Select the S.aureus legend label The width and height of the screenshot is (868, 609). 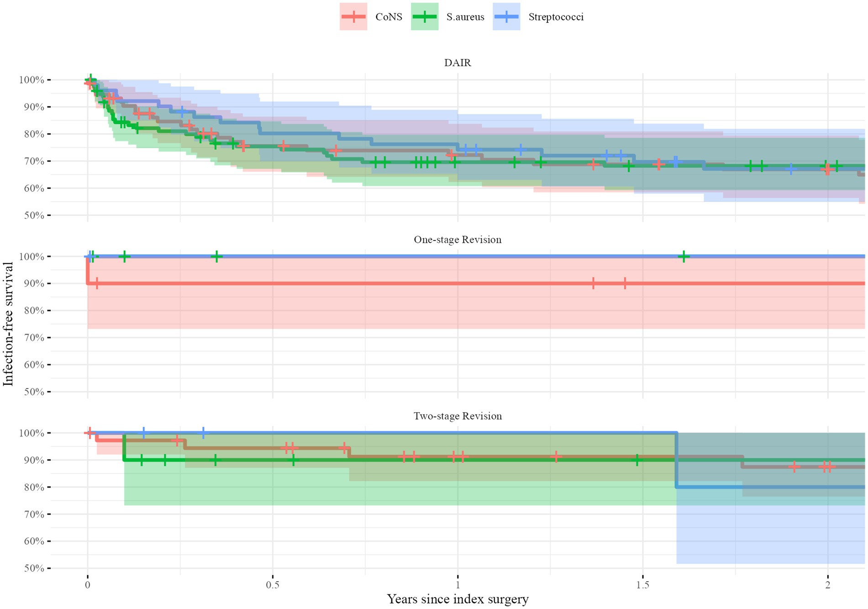(465, 17)
